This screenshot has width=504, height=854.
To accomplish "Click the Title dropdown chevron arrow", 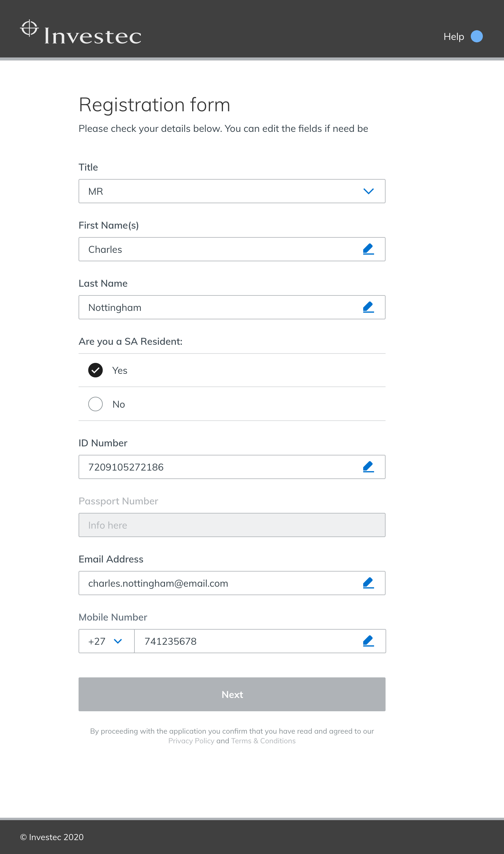I will click(369, 191).
